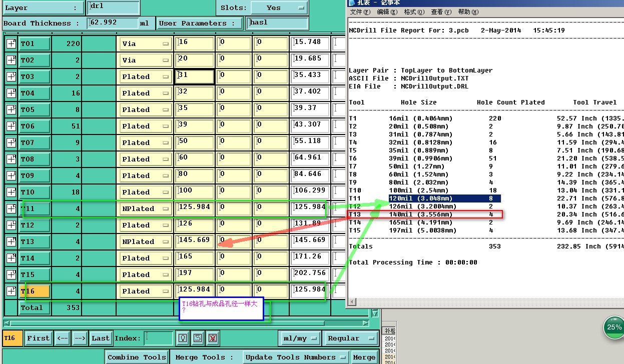The height and width of the screenshot is (364, 624).
Task: Click the green 25% circular indicator
Action: click(613, 327)
